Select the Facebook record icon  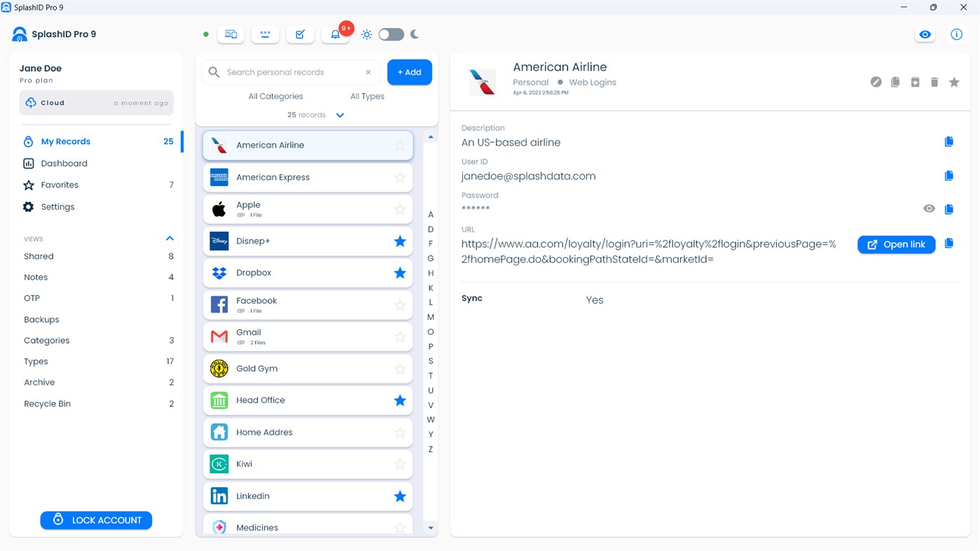[219, 305]
